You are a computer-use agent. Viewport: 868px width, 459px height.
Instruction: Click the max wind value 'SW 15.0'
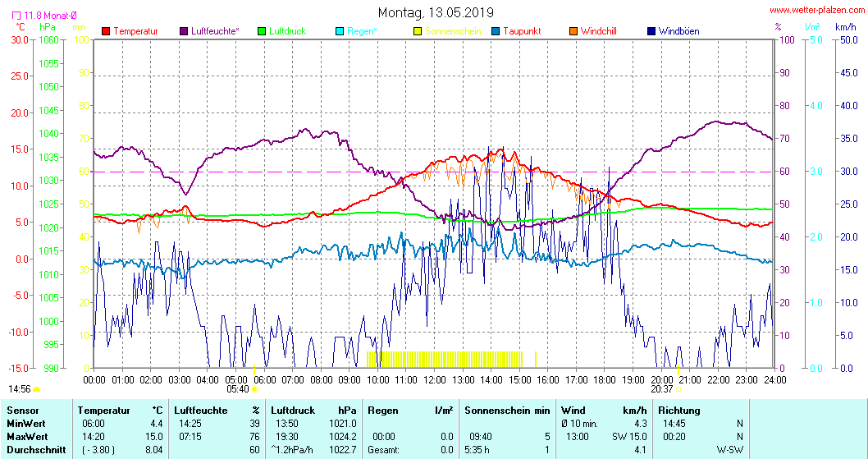629,437
